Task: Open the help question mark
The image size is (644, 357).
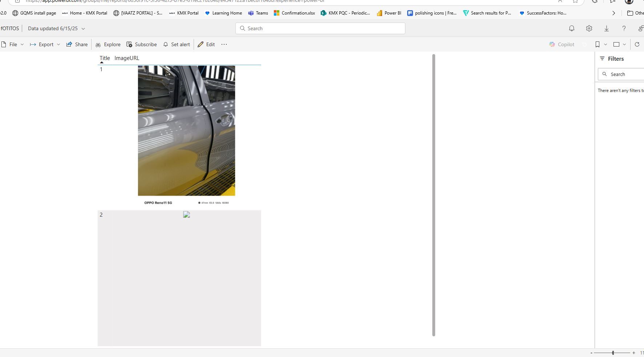Action: pos(624,28)
